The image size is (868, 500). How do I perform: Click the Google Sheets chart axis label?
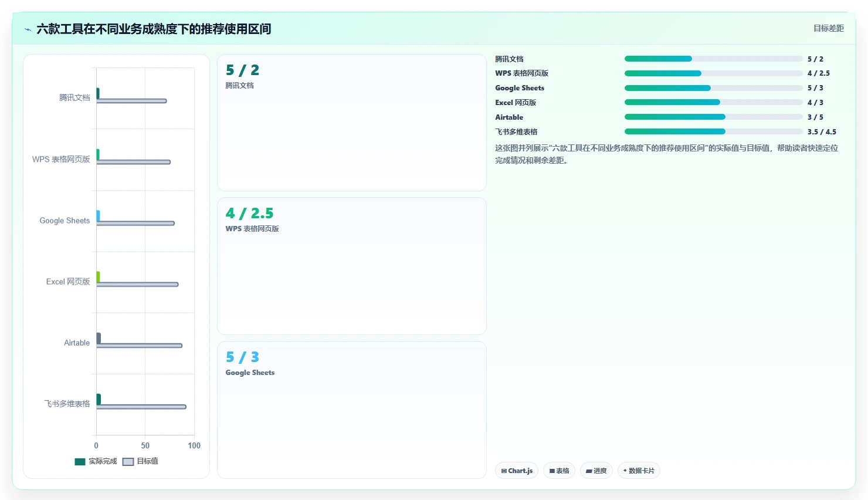pyautogui.click(x=65, y=221)
